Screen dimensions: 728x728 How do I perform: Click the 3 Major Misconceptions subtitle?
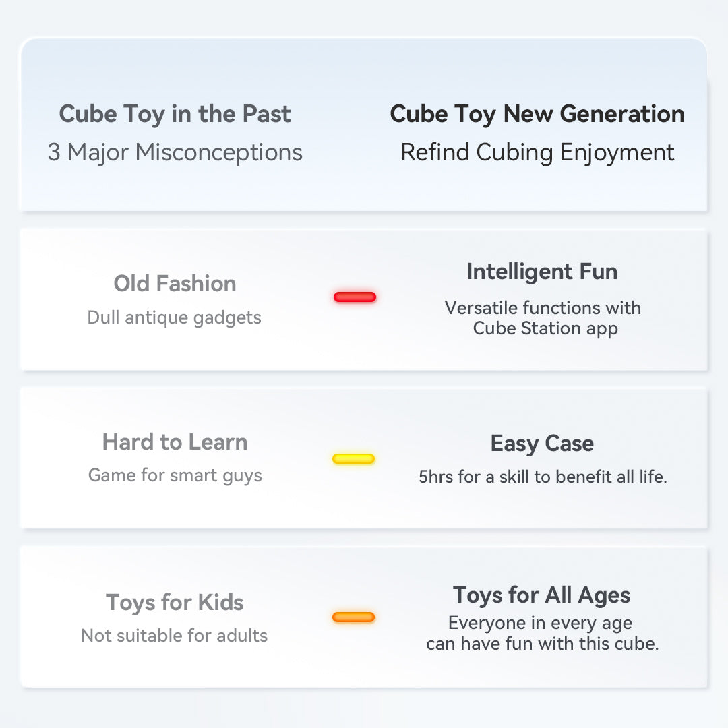[x=175, y=153]
